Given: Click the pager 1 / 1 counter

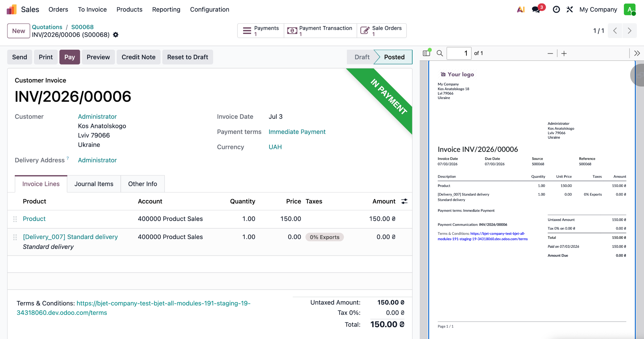Looking at the screenshot, I should point(598,31).
